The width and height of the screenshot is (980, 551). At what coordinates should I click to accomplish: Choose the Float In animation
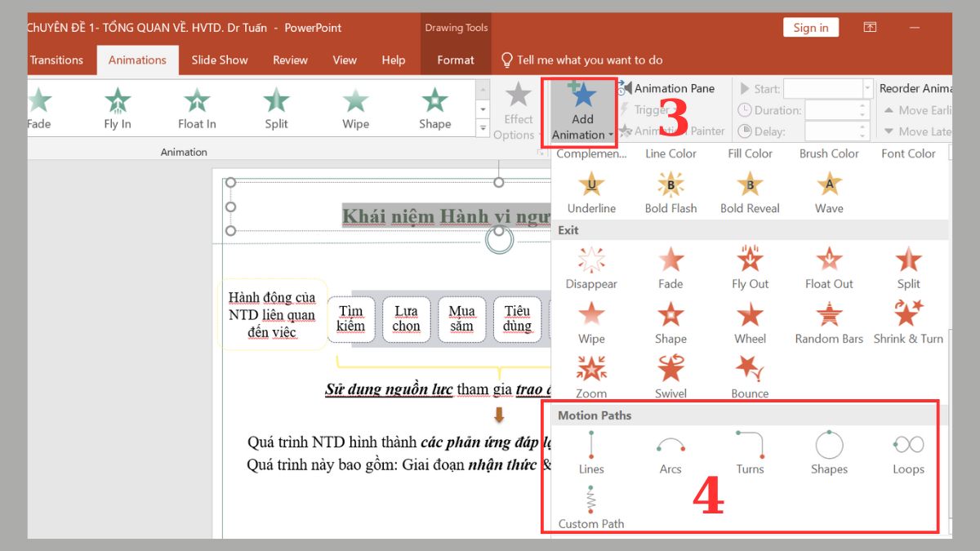196,106
